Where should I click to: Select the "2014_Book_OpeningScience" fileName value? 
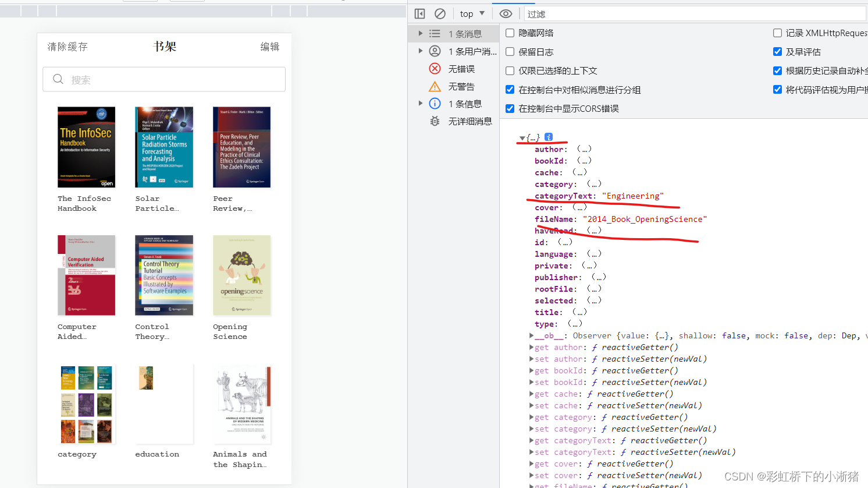pyautogui.click(x=645, y=219)
